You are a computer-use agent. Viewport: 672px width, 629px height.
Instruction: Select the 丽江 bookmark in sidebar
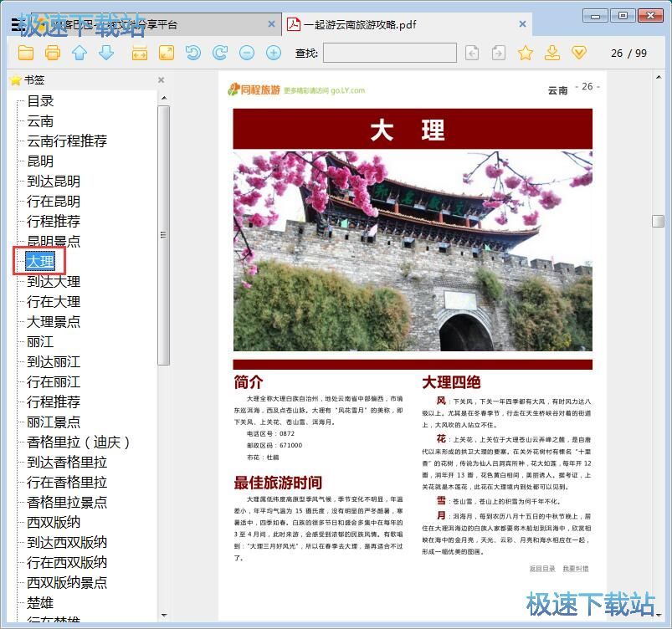click(x=38, y=341)
